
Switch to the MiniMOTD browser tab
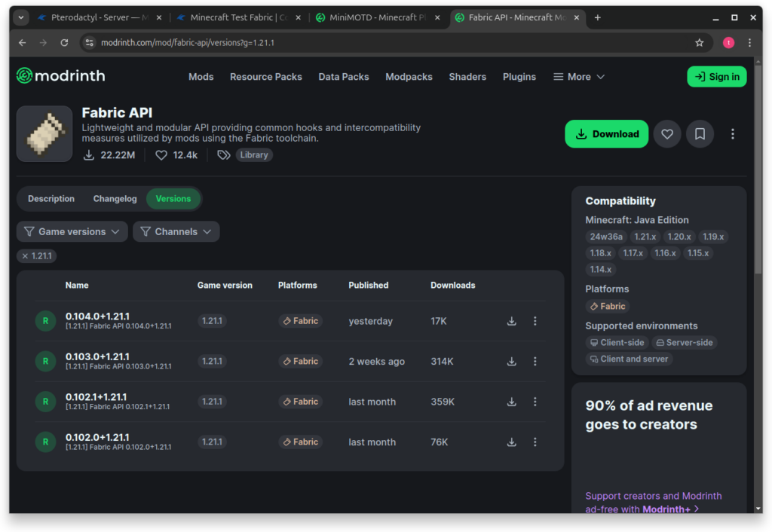coord(377,18)
